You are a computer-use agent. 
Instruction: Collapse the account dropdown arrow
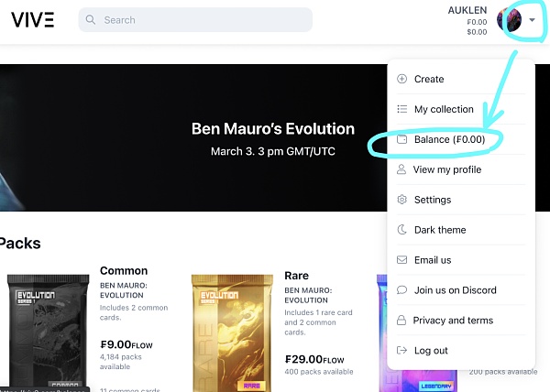[532, 20]
